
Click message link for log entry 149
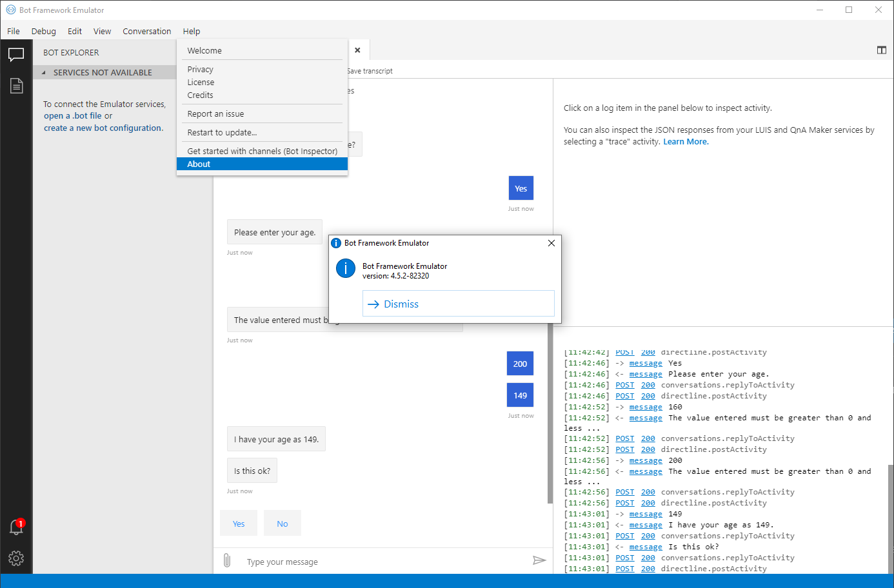coord(646,514)
